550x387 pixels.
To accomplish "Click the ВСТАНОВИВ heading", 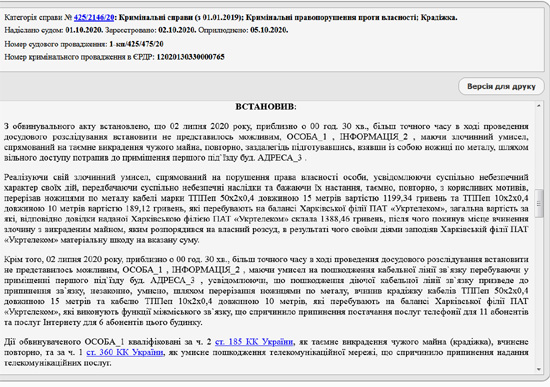I will [x=266, y=107].
